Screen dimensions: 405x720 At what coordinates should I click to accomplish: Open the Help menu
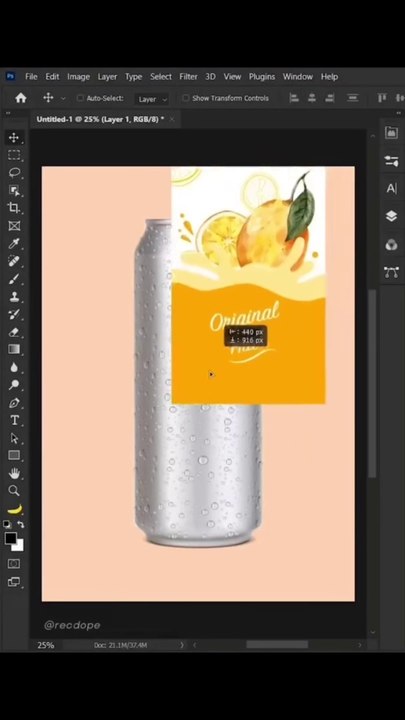[329, 77]
